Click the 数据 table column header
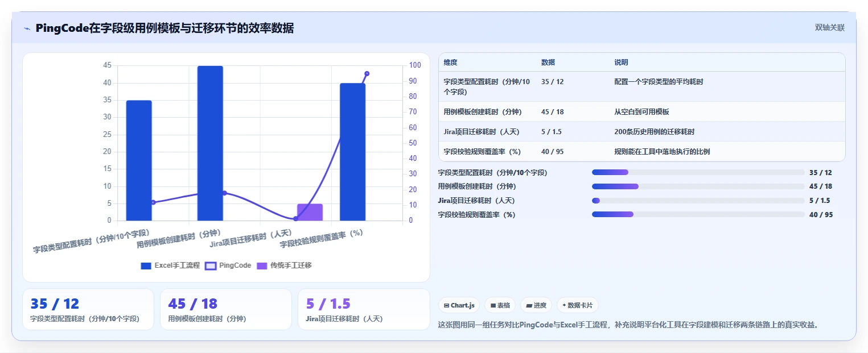The height and width of the screenshot is (353, 868). pyautogui.click(x=548, y=63)
